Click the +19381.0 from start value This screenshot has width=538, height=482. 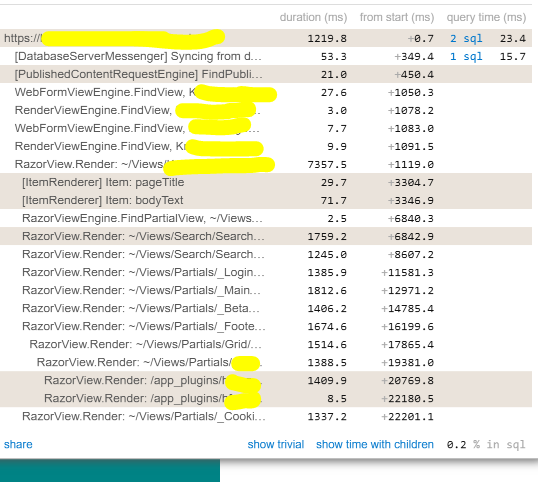[407, 363]
